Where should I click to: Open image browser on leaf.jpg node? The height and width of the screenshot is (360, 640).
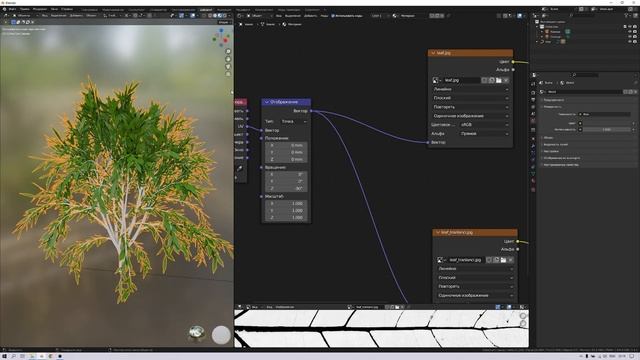coord(436,80)
